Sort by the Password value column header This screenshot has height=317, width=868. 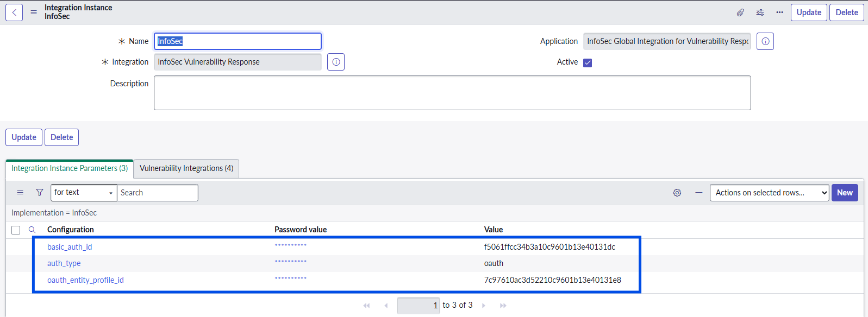coord(301,230)
